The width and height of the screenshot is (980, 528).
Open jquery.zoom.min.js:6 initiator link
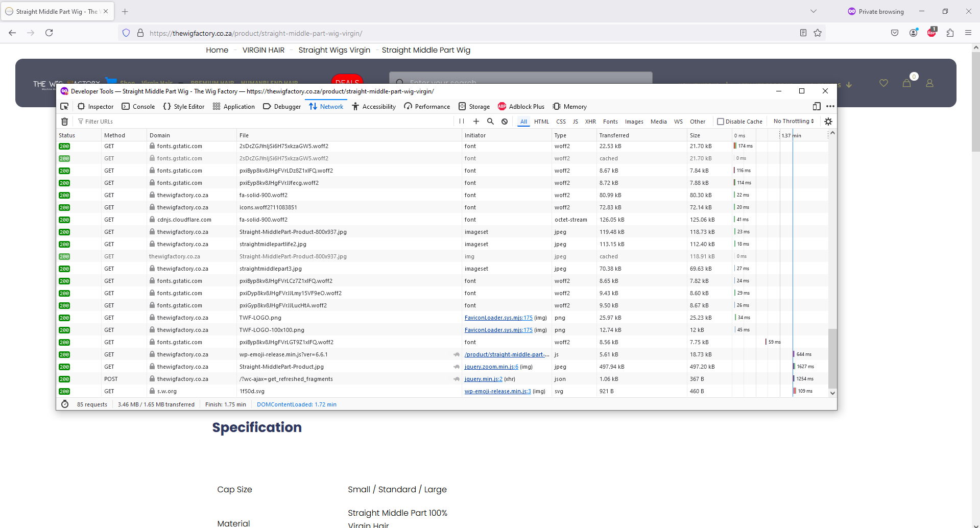click(491, 367)
